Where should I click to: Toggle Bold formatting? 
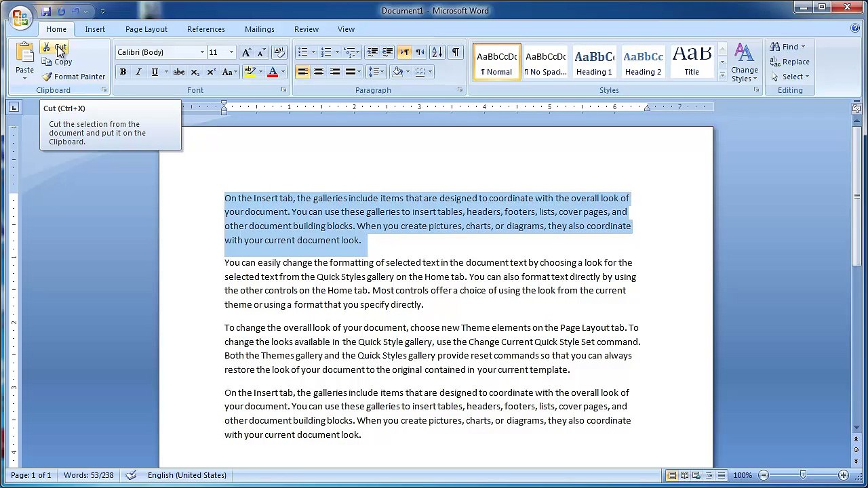point(123,72)
